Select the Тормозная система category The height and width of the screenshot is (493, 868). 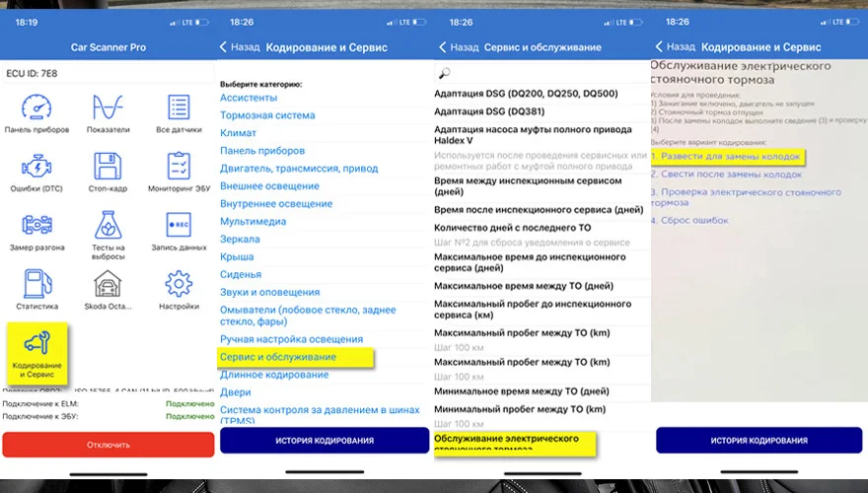[267, 115]
